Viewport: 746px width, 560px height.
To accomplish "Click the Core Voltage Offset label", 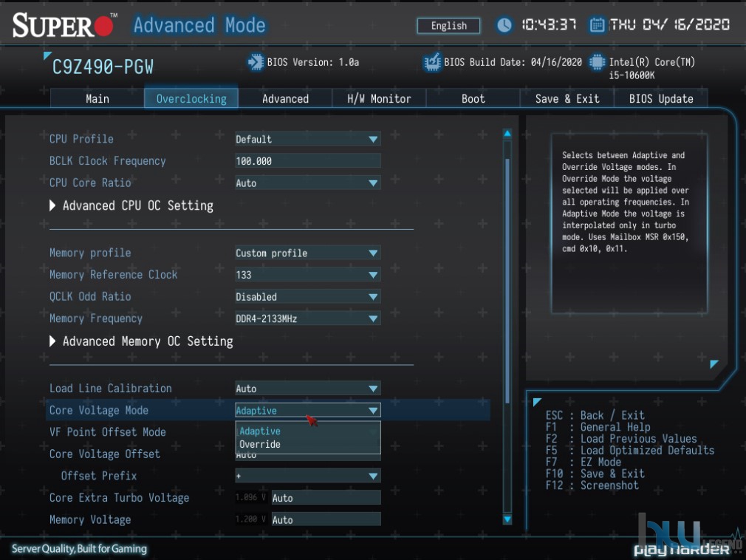I will tap(105, 454).
